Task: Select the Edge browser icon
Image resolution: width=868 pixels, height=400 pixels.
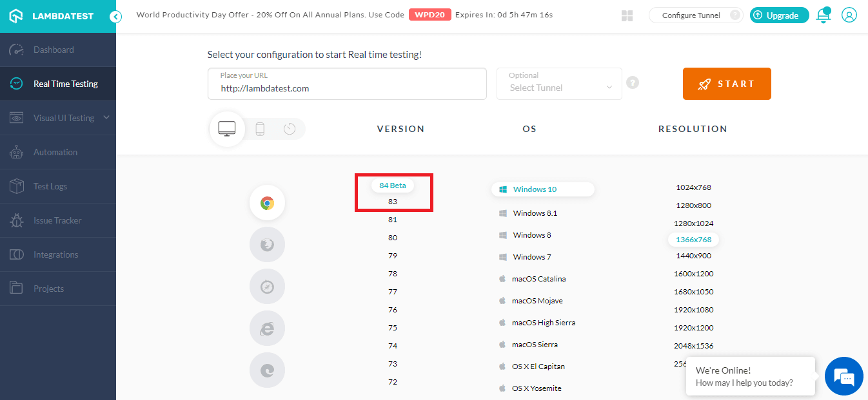Action: tap(267, 370)
